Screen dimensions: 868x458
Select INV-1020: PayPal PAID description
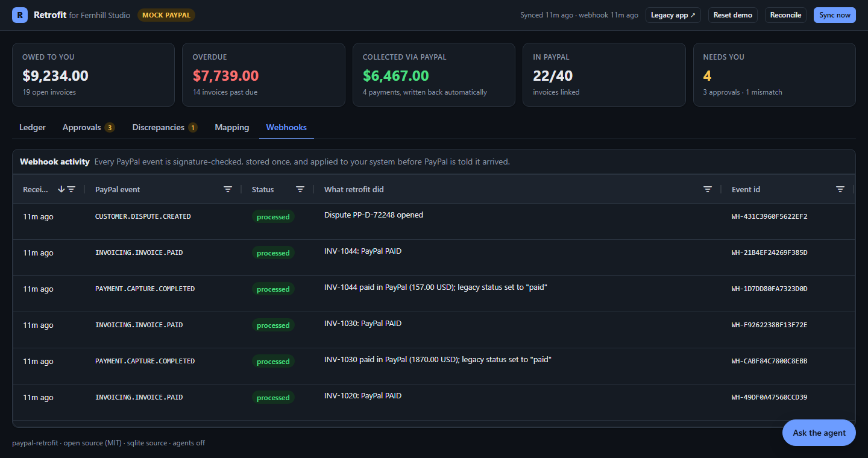click(x=363, y=395)
